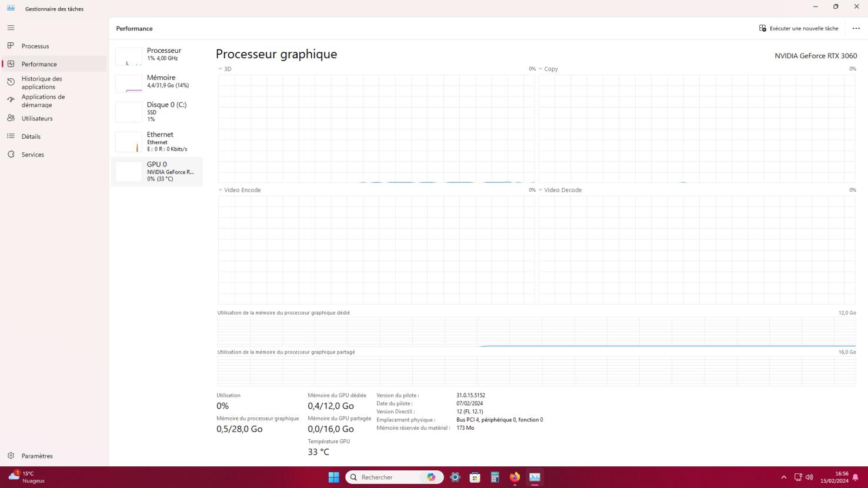Open the Utilisateurs section
868x488 pixels.
click(36, 118)
